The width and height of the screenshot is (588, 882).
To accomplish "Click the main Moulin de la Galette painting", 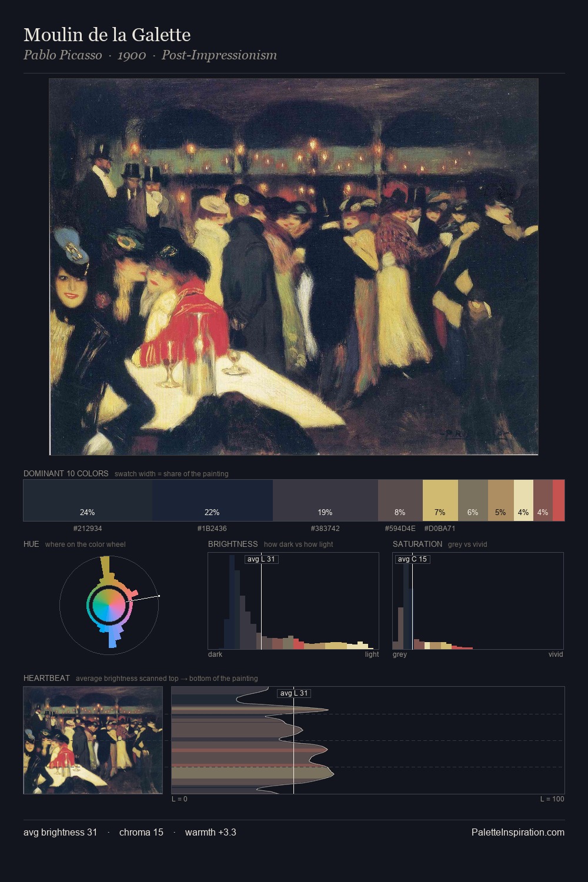I will pos(293,267).
